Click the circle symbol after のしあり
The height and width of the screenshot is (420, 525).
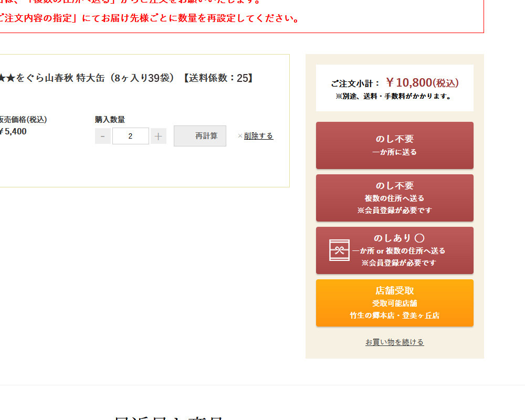(x=419, y=238)
